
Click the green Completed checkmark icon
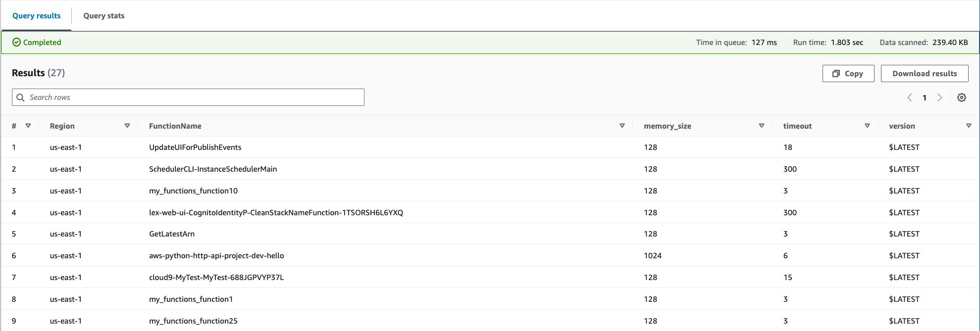(x=16, y=43)
